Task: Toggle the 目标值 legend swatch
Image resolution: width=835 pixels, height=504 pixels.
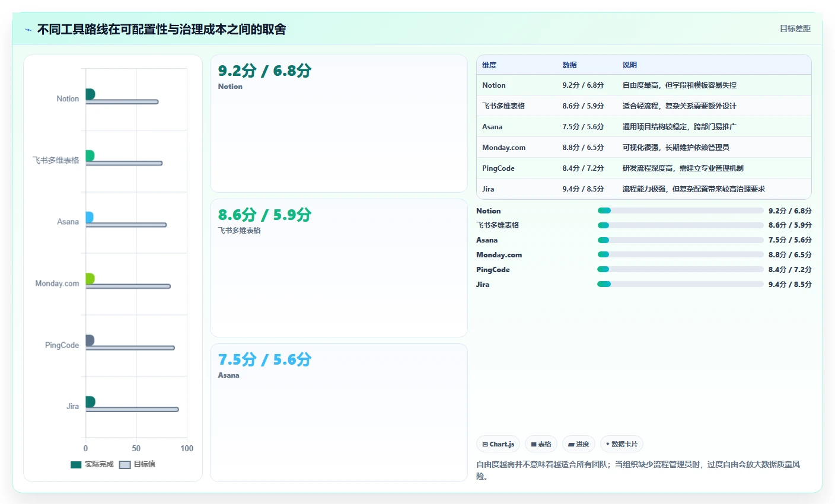Action: point(125,464)
